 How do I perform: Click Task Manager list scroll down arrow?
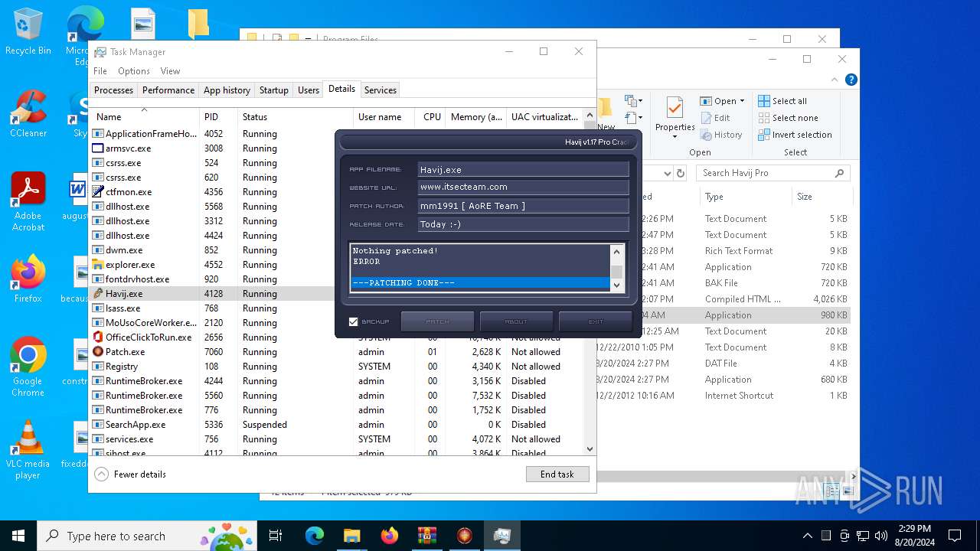coord(590,449)
